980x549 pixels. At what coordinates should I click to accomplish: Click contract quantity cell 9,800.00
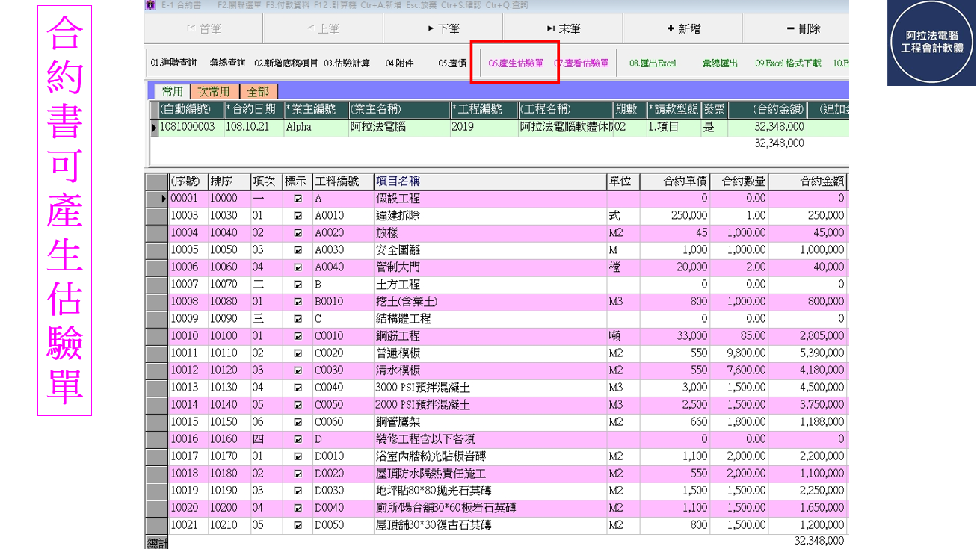739,354
